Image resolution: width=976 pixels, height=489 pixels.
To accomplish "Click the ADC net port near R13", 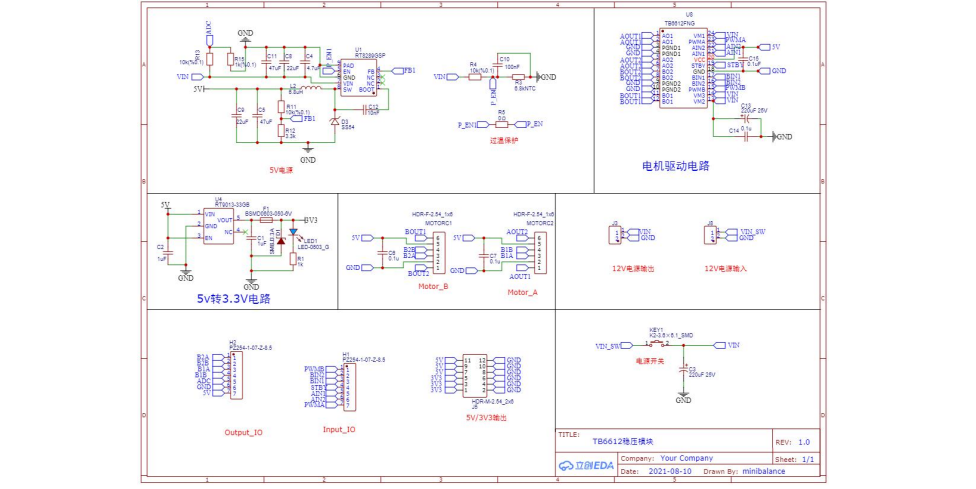I will pyautogui.click(x=209, y=32).
